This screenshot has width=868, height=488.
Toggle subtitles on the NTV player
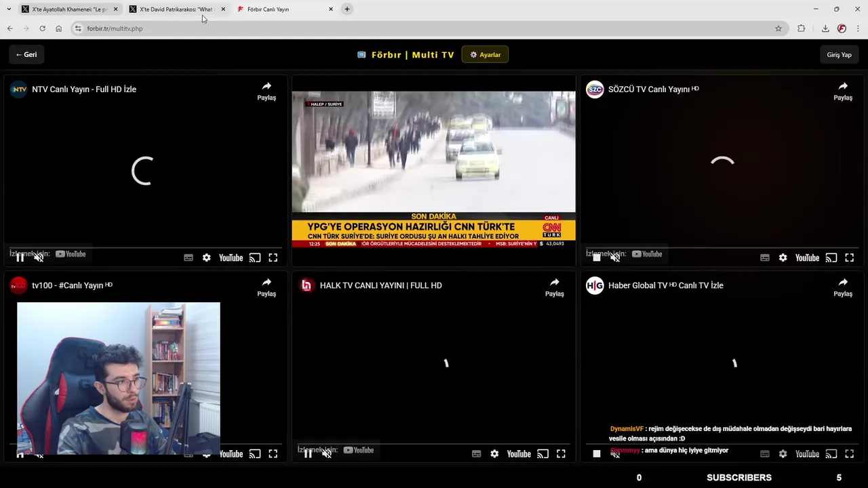(189, 258)
